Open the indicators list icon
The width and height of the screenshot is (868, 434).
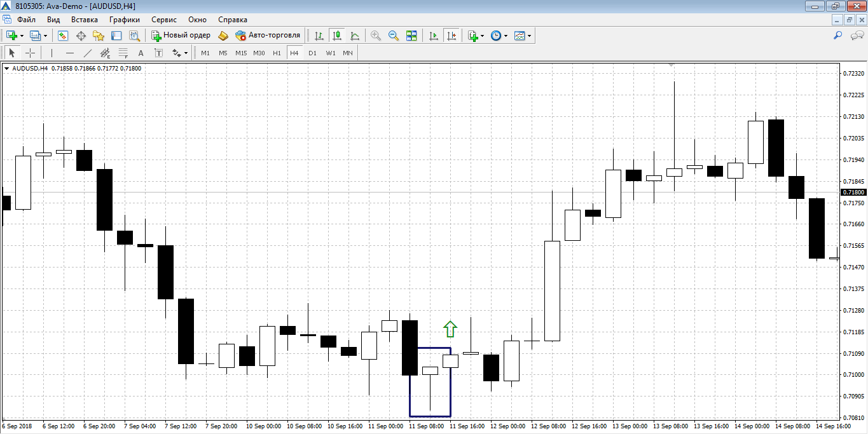tap(472, 36)
